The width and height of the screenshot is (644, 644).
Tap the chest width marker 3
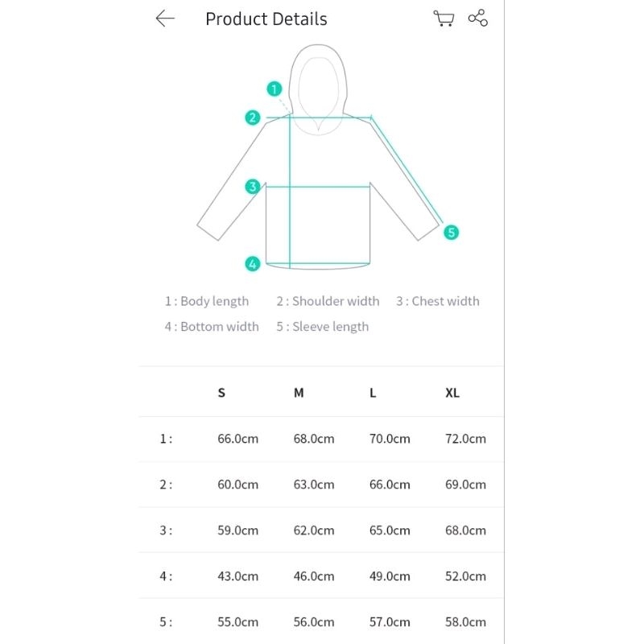coord(253,187)
